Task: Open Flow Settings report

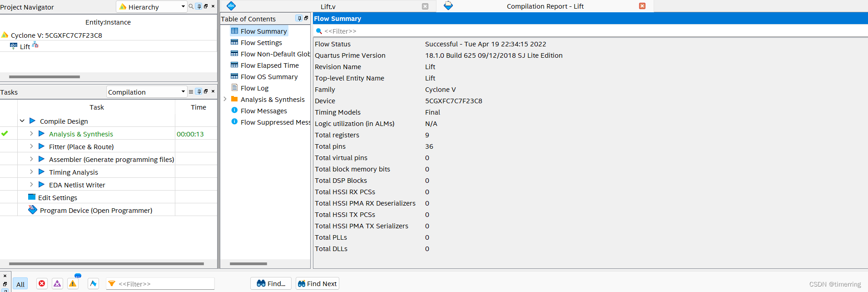Action: (x=261, y=43)
